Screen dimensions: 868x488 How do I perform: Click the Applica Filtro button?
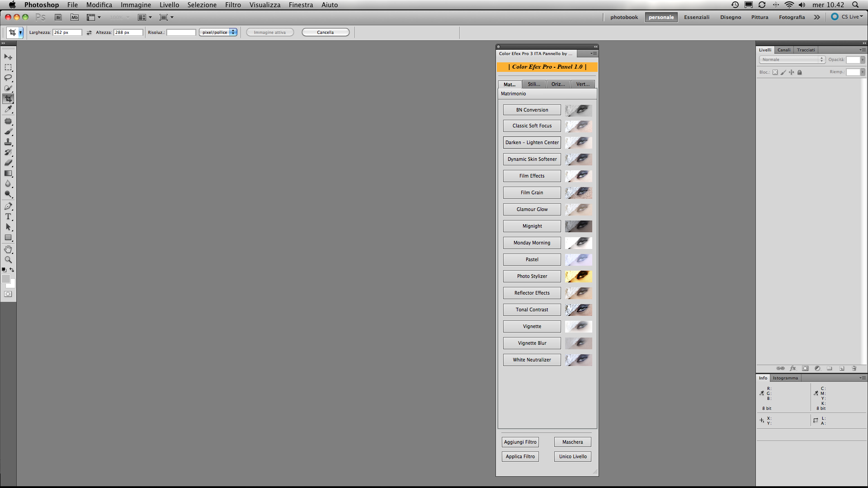(520, 456)
